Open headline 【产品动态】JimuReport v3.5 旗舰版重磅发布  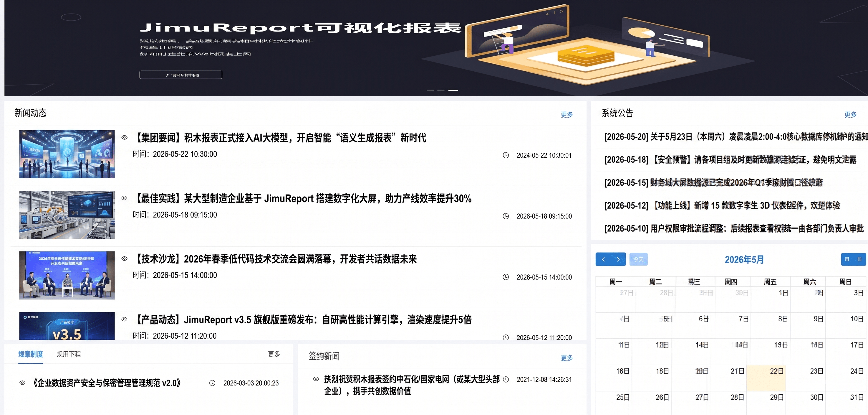302,320
